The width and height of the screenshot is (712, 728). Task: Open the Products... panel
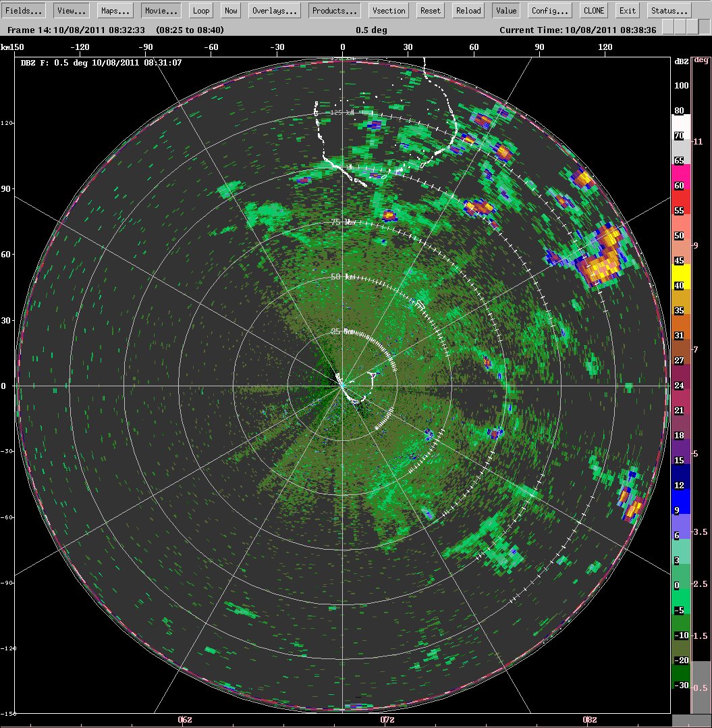335,10
